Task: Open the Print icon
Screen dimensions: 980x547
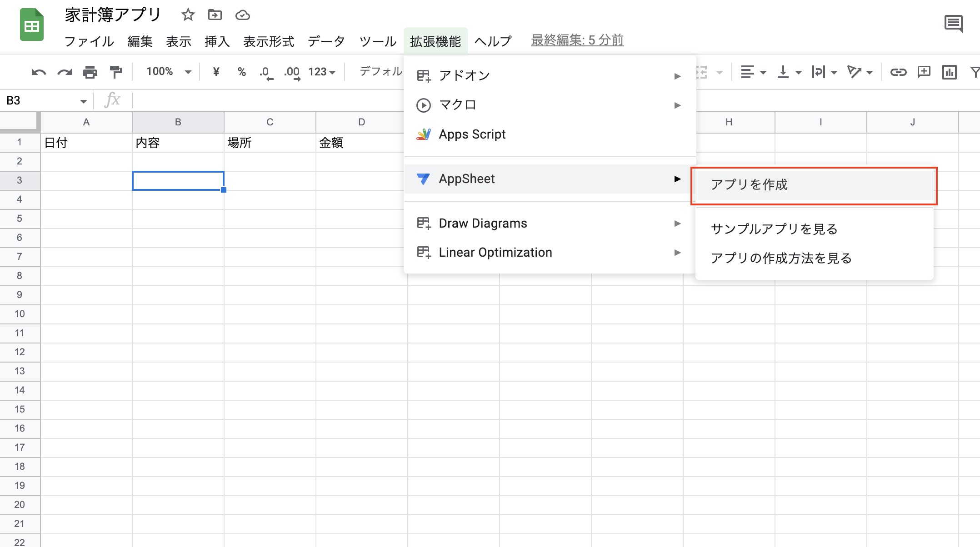Action: pyautogui.click(x=90, y=71)
